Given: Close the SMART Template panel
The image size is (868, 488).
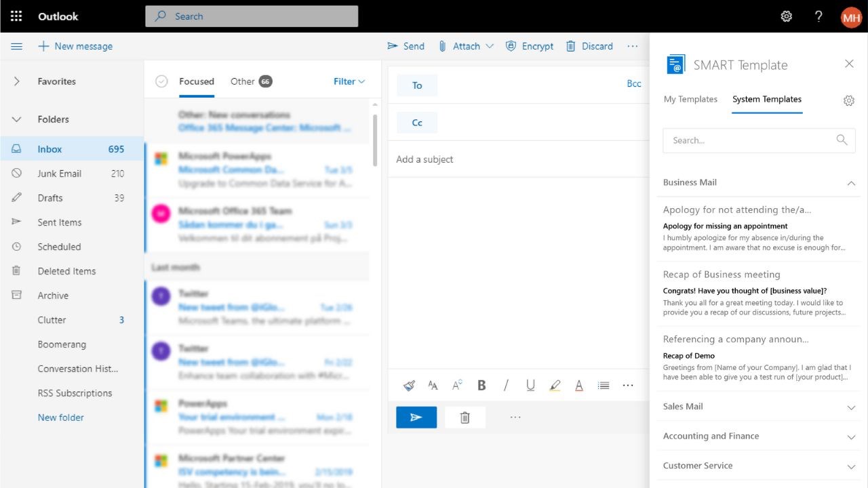Looking at the screenshot, I should (x=849, y=64).
